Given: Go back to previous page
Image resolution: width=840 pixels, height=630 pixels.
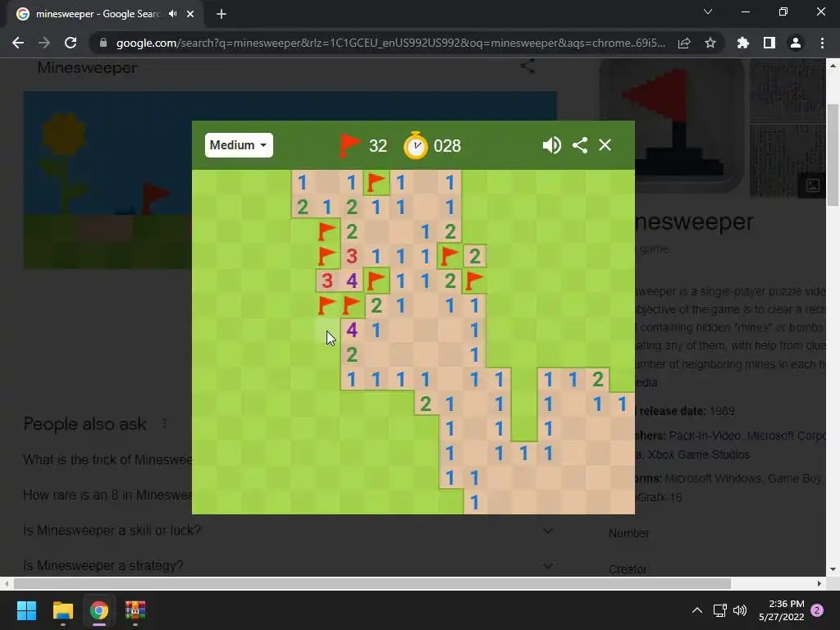Looking at the screenshot, I should 18,43.
